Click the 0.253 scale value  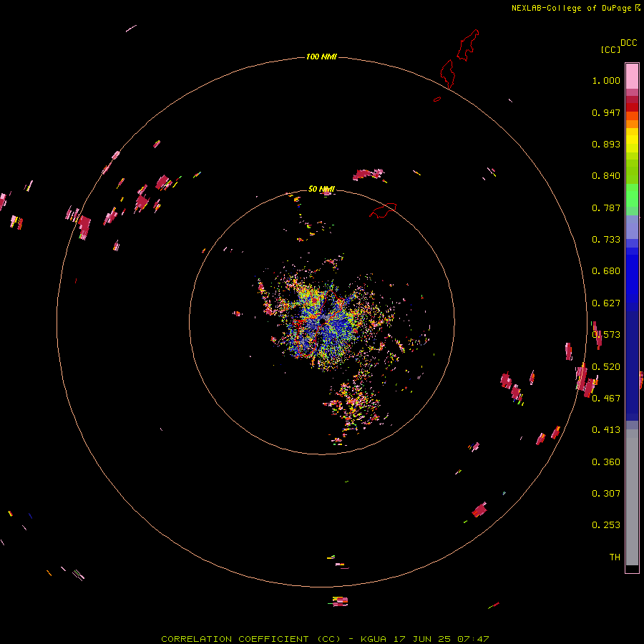(x=606, y=525)
